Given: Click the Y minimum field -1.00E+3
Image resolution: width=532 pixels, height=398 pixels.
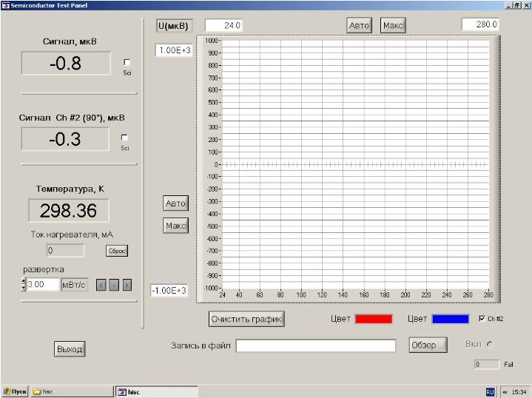Looking at the screenshot, I should 169,291.
